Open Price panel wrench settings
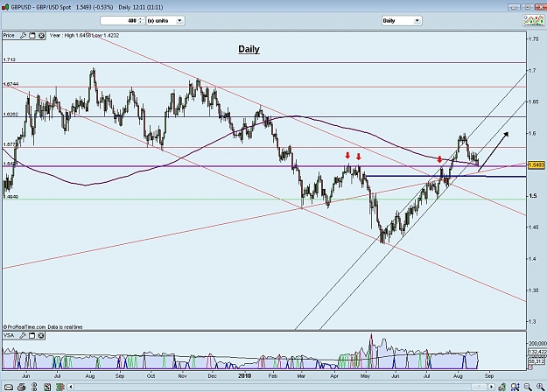 click(23, 35)
